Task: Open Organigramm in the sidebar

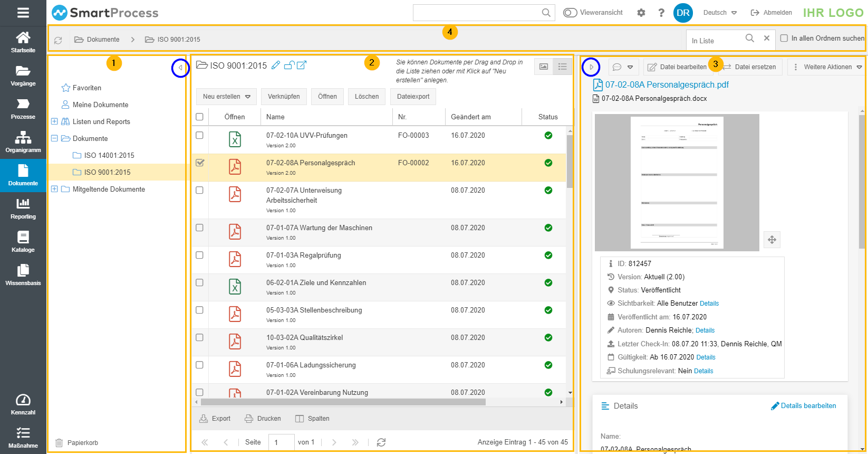Action: click(23, 141)
